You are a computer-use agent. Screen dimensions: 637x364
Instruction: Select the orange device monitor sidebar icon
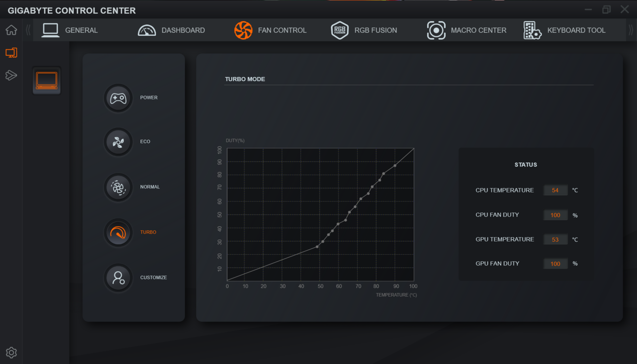(x=11, y=53)
